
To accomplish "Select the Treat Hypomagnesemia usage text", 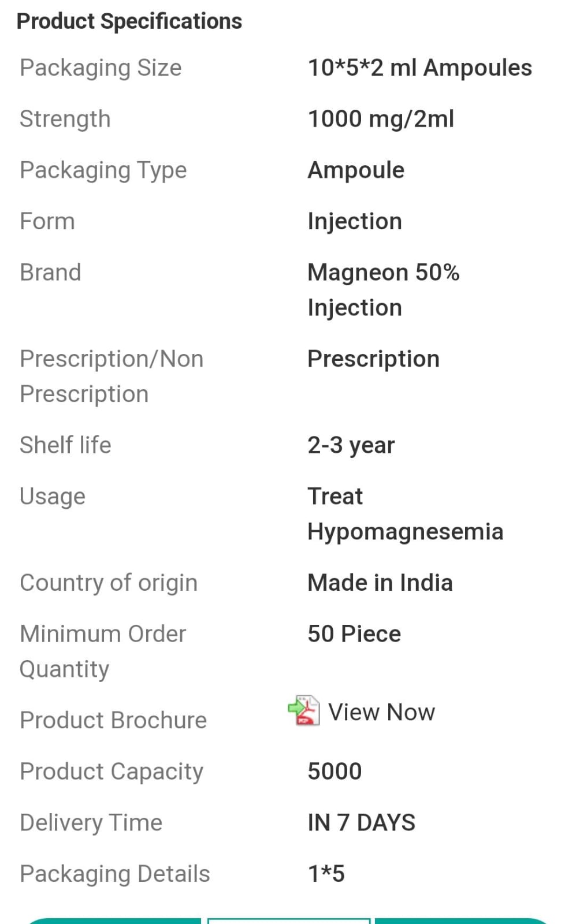I will tap(405, 513).
